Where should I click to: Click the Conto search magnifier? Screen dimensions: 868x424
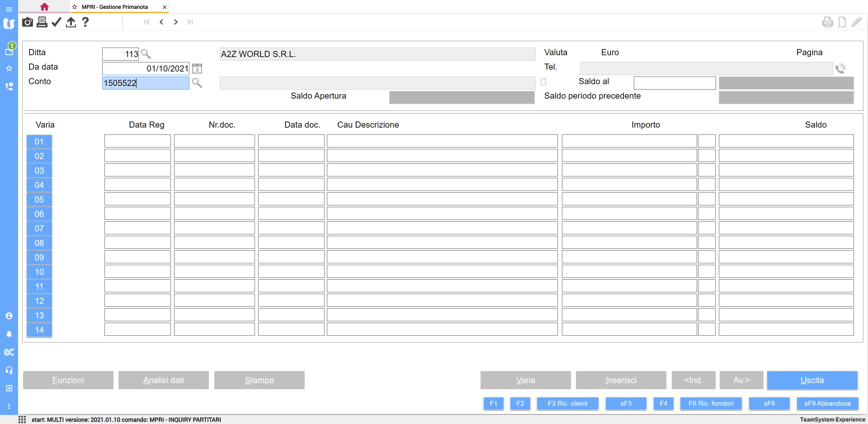tap(197, 83)
